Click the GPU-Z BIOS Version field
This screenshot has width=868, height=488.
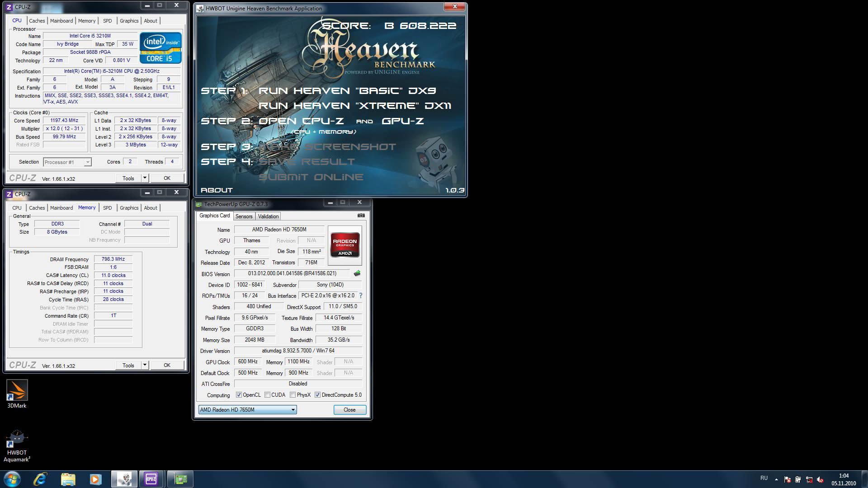tap(292, 273)
